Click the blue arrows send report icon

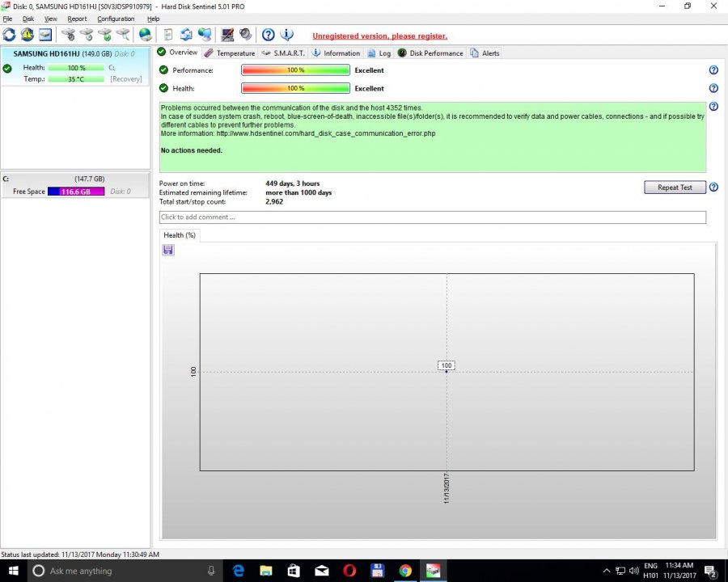(186, 35)
